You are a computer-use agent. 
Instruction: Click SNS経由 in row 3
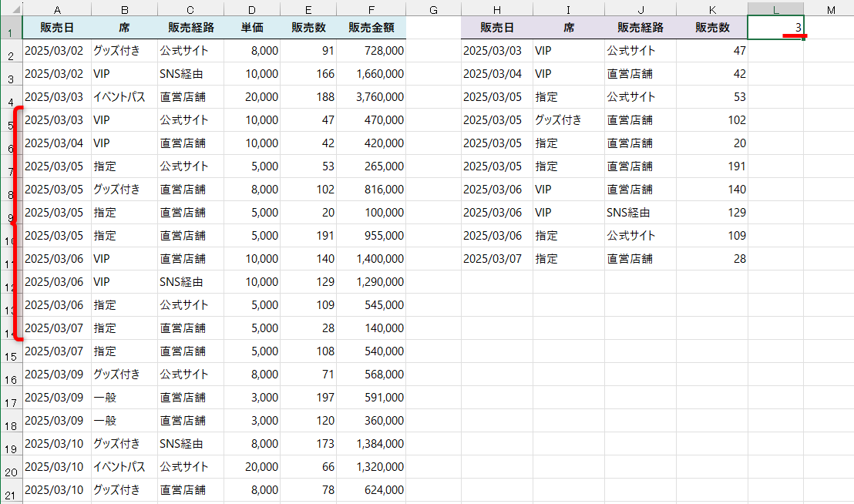click(190, 74)
